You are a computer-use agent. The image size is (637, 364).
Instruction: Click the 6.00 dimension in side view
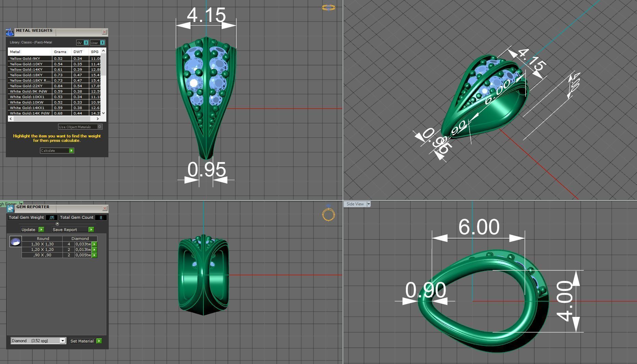tap(479, 227)
